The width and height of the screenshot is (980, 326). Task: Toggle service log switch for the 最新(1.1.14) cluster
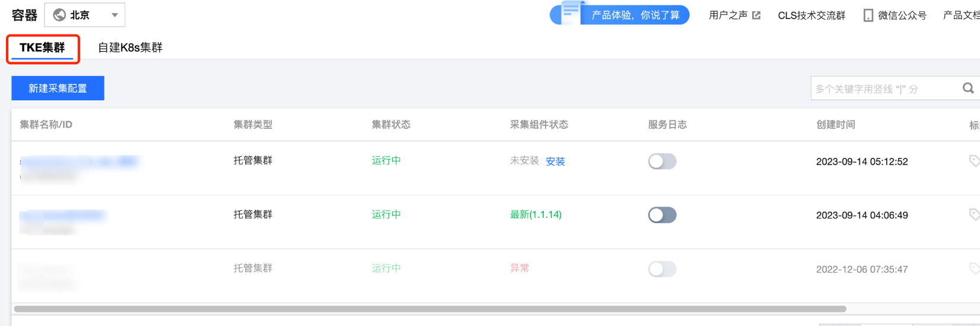[x=662, y=215]
